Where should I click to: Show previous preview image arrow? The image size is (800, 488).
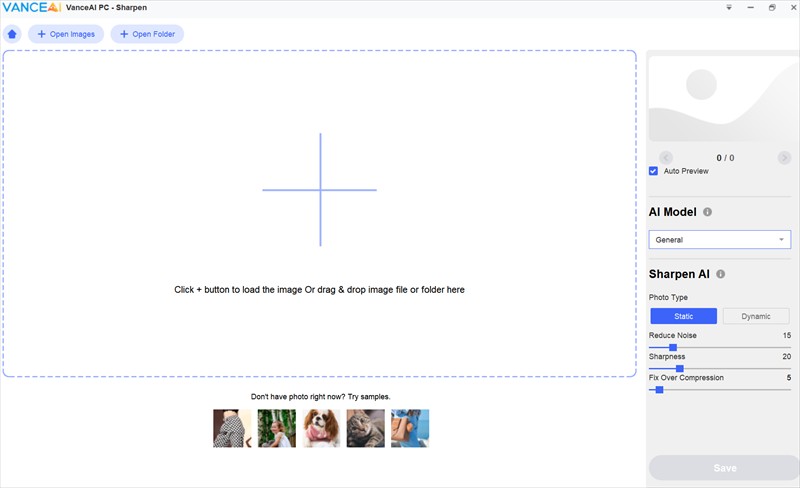pyautogui.click(x=666, y=158)
